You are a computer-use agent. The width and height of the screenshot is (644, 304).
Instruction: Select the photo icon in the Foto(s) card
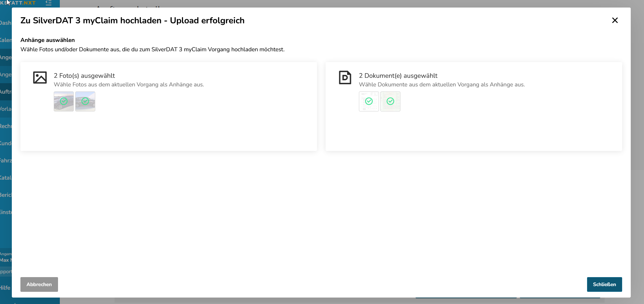[x=40, y=77]
